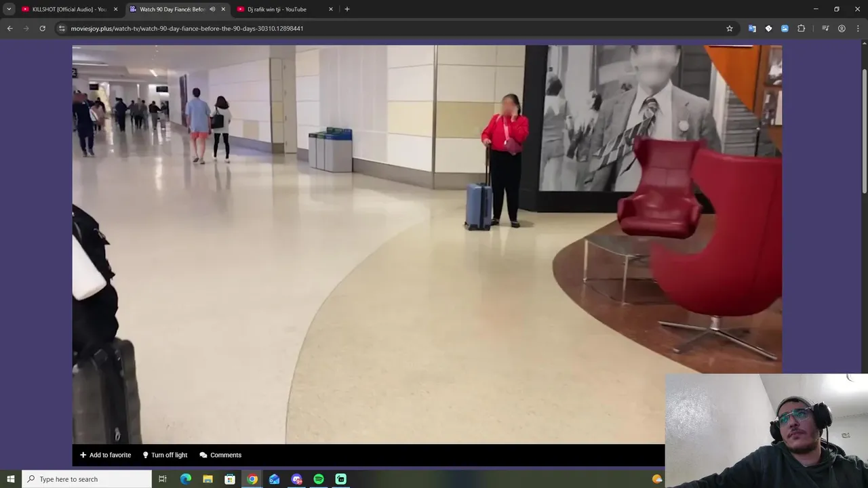Open the Outlook mail taskbar icon
Viewport: 868px width, 488px height.
[274, 479]
